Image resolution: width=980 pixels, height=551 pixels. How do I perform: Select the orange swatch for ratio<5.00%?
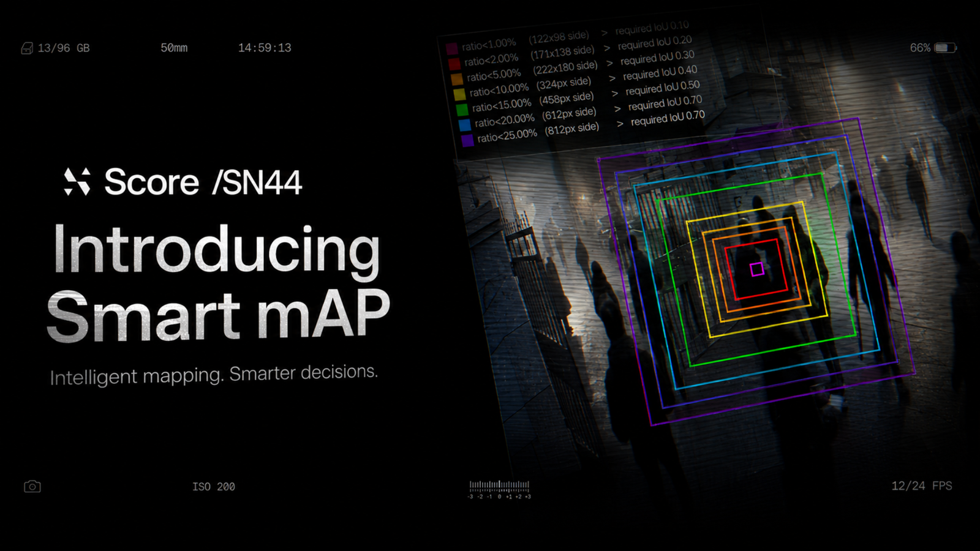(457, 79)
